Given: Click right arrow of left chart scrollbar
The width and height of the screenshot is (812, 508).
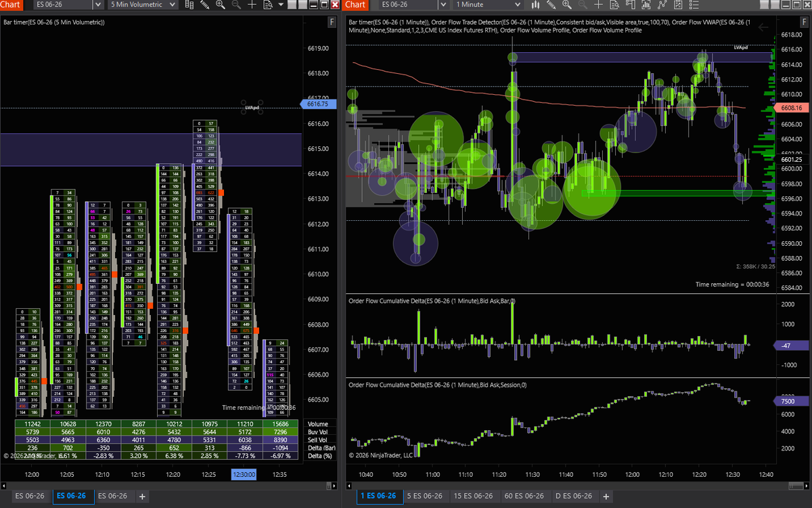Looking at the screenshot, I should point(334,485).
